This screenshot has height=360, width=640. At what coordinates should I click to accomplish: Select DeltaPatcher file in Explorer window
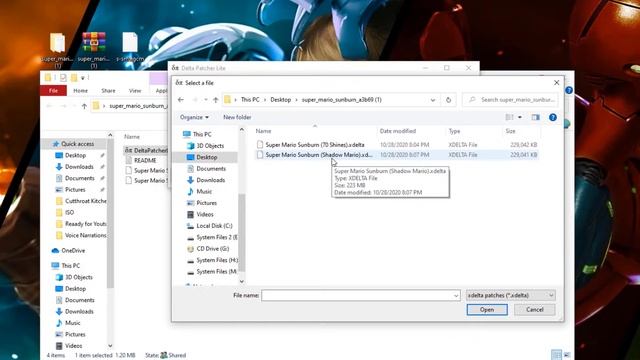(x=146, y=150)
